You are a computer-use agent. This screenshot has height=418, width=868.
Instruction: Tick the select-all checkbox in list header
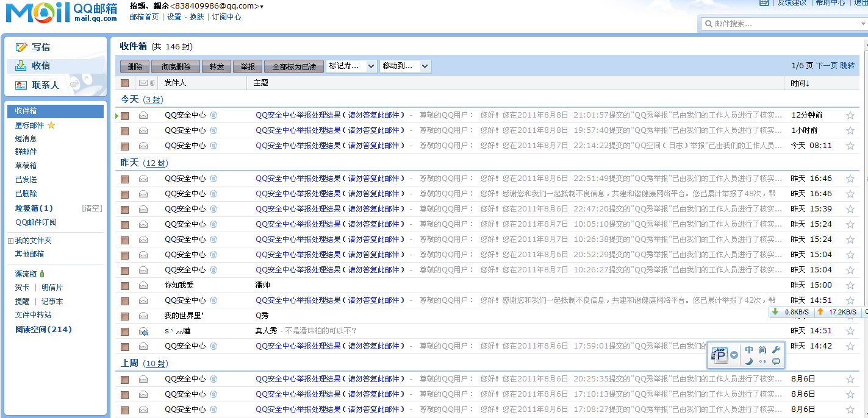point(125,83)
